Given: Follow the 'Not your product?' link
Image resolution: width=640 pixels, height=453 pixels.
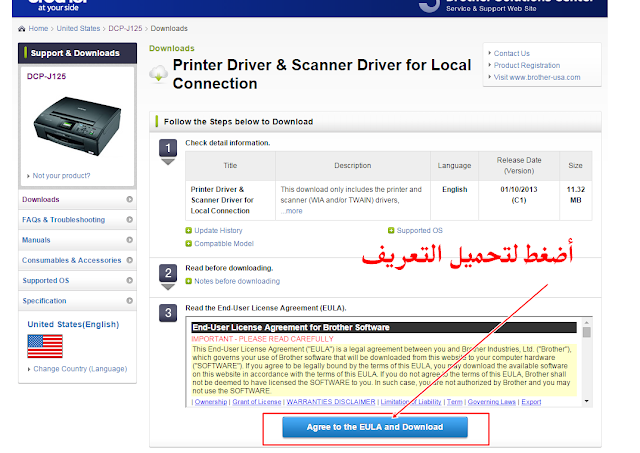Looking at the screenshot, I should coord(61,176).
